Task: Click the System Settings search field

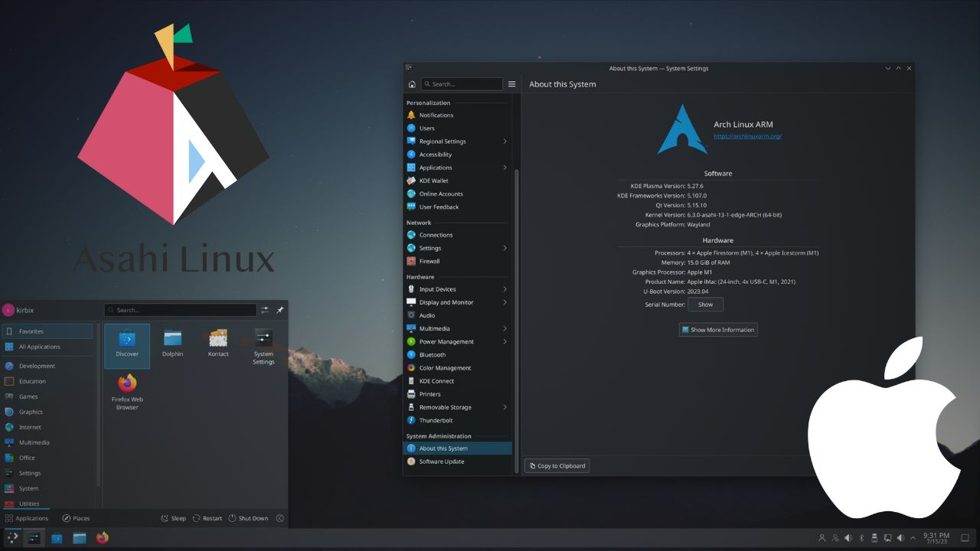Action: click(x=461, y=83)
